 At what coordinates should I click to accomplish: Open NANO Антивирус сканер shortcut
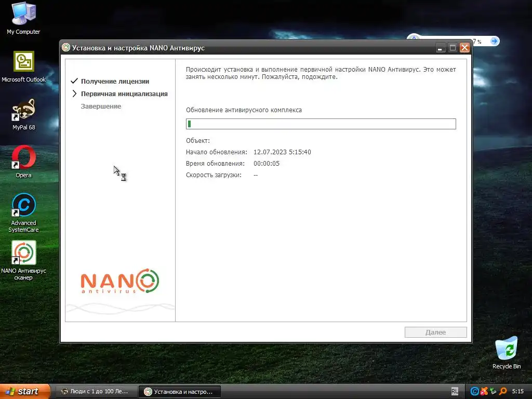[23, 261]
